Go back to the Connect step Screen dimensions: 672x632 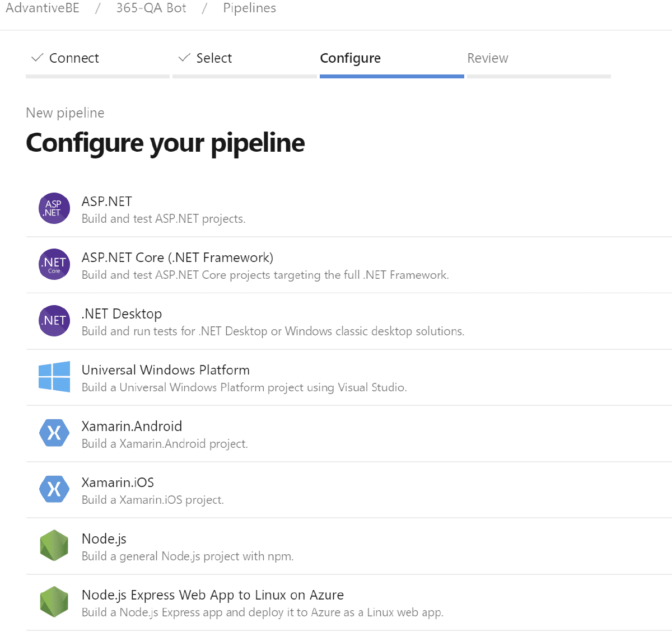[x=73, y=58]
